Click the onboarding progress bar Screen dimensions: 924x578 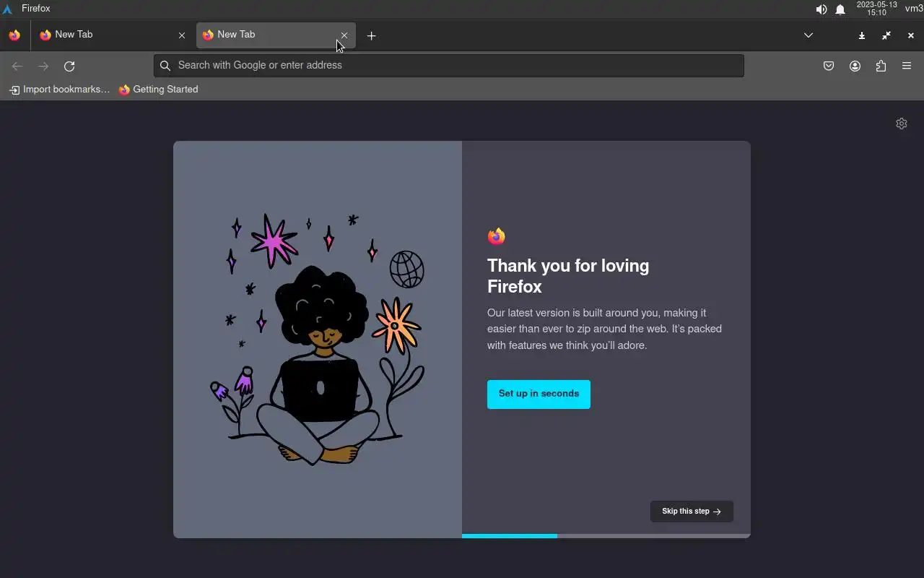[606, 536]
